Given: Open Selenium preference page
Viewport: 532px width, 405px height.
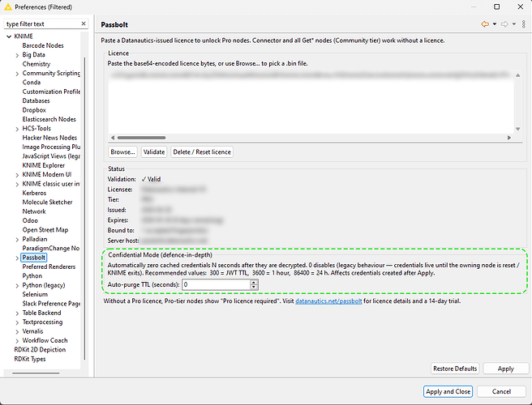Looking at the screenshot, I should tap(35, 294).
